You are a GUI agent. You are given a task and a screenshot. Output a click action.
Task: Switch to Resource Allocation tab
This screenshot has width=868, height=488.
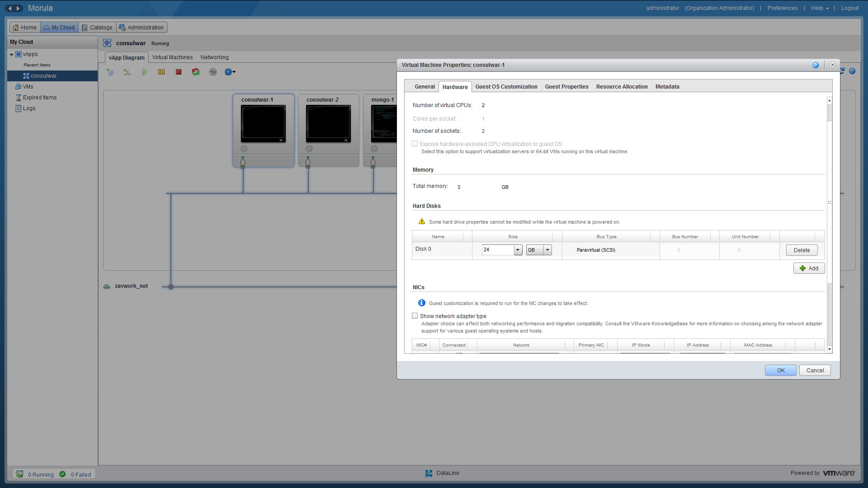pos(622,87)
